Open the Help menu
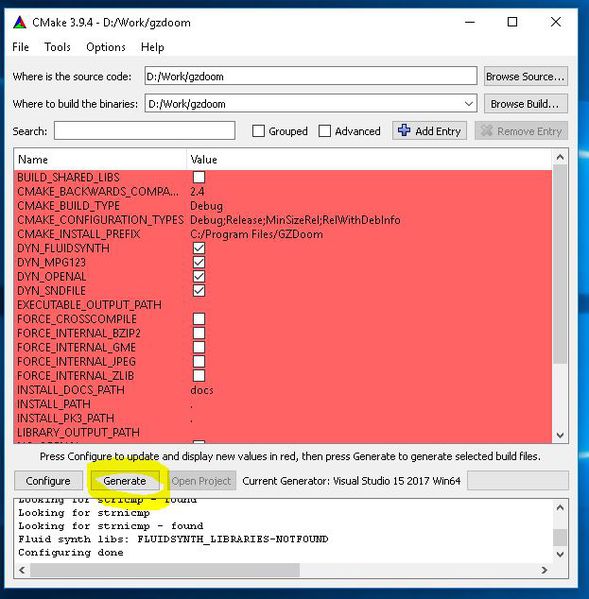The height and width of the screenshot is (599, 589). [152, 47]
